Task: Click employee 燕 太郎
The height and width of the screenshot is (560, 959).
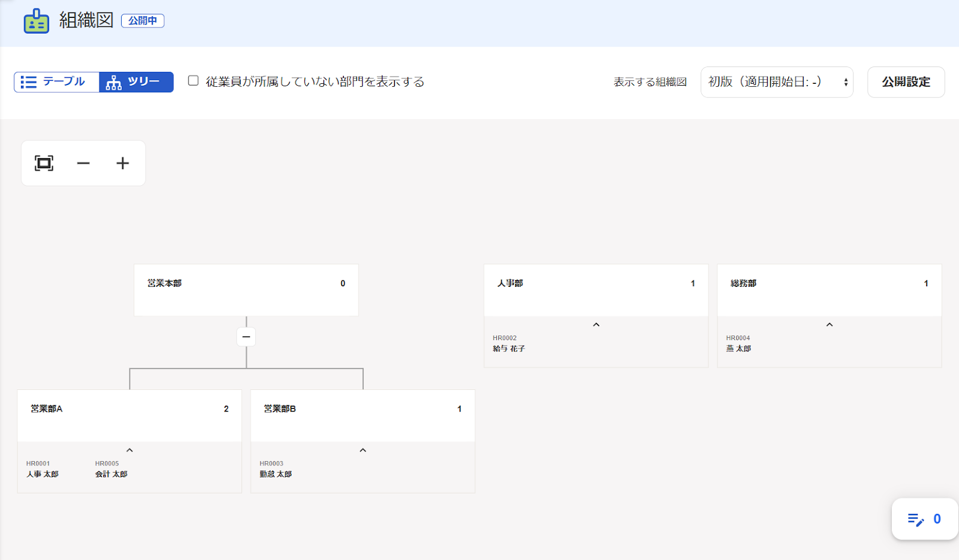Action: coord(738,349)
